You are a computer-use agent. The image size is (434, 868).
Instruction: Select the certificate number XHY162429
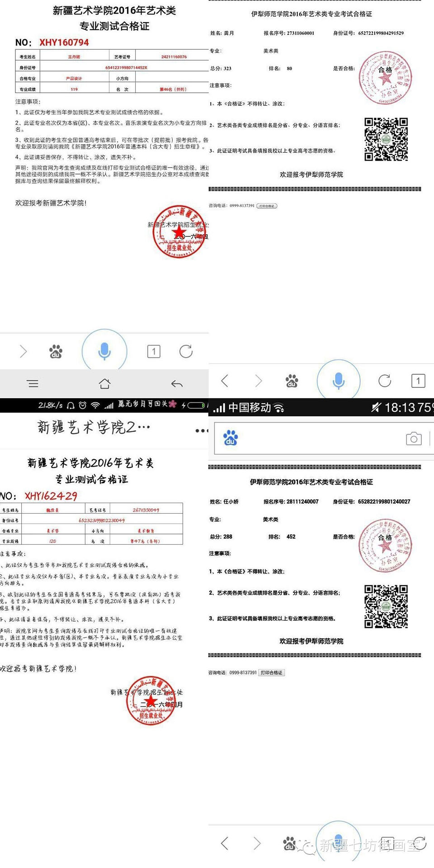point(51,496)
